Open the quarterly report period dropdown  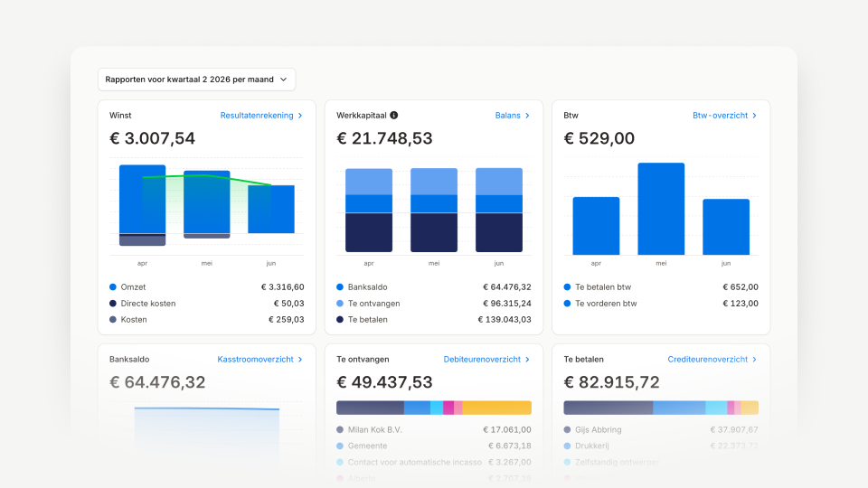196,80
